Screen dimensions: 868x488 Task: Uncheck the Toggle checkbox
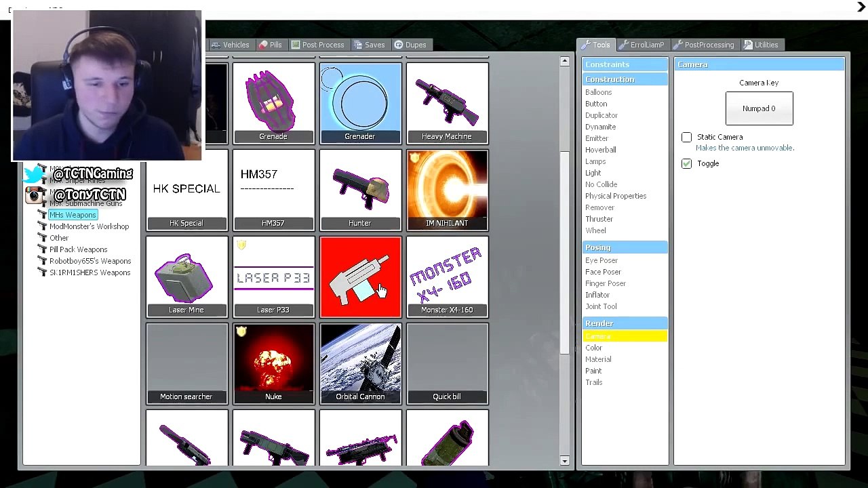click(686, 163)
